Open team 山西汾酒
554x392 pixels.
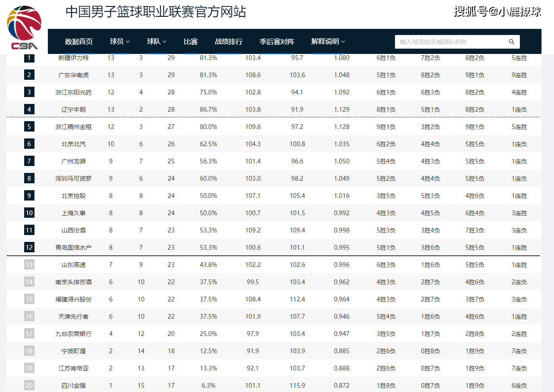click(73, 230)
